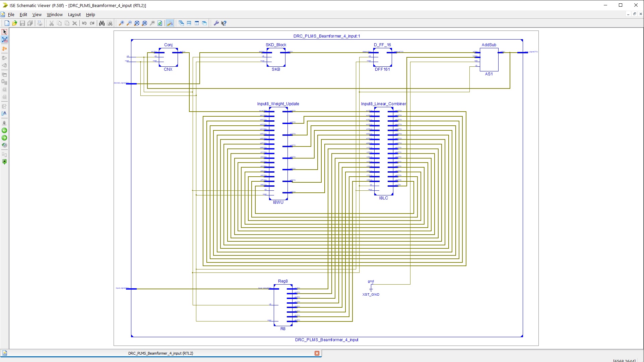
Task: Toggle the select pointer mode in sidebar
Action: click(x=4, y=32)
